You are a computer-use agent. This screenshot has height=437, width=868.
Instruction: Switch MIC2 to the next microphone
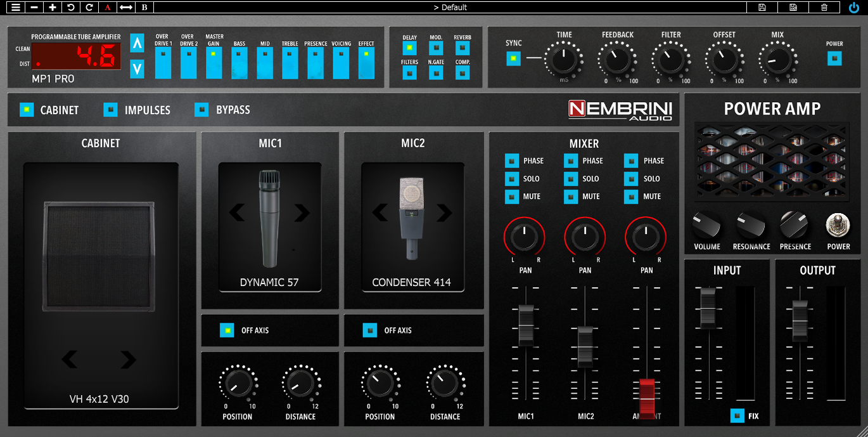445,214
